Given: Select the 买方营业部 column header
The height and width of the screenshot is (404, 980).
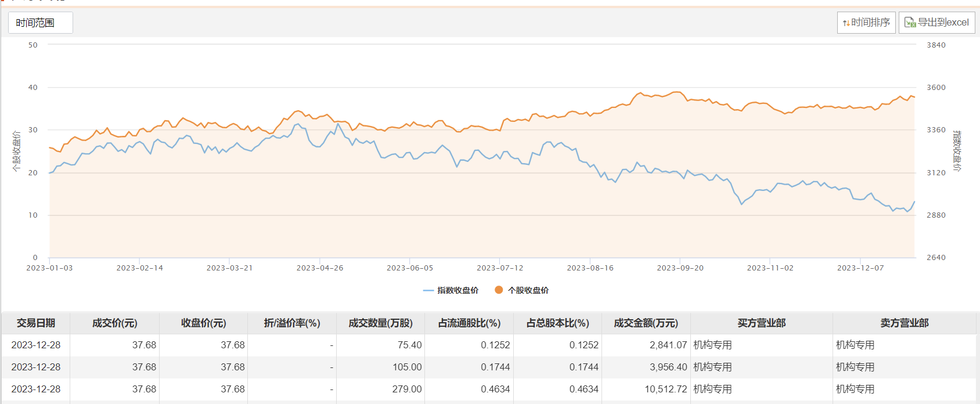Looking at the screenshot, I should coord(761,323).
